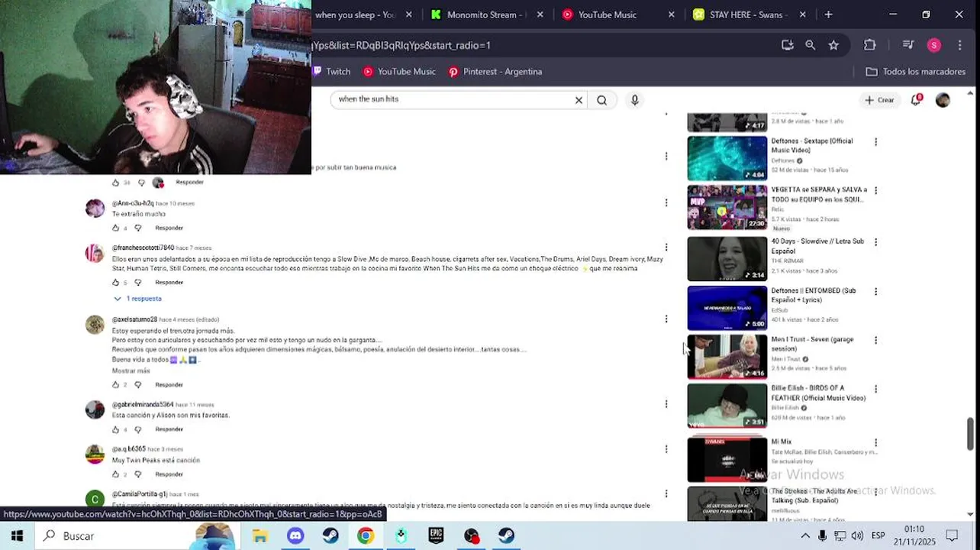980x550 pixels.
Task: Open 'Todos los marcadores' folder
Action: (915, 72)
